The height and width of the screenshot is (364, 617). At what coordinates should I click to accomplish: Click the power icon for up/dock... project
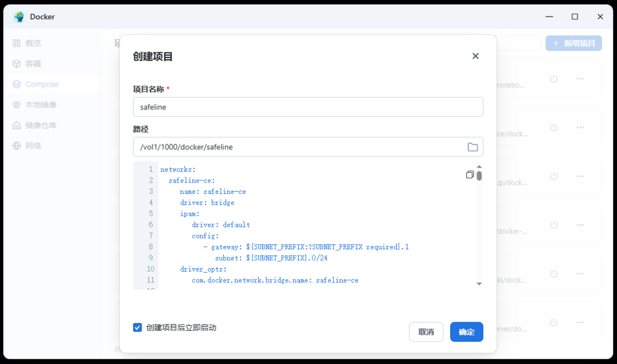(x=554, y=176)
